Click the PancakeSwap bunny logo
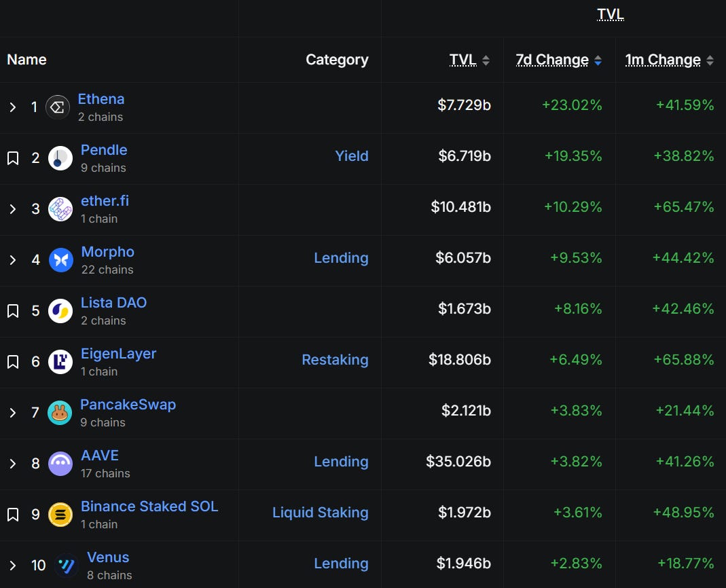726x588 pixels. pyautogui.click(x=60, y=413)
